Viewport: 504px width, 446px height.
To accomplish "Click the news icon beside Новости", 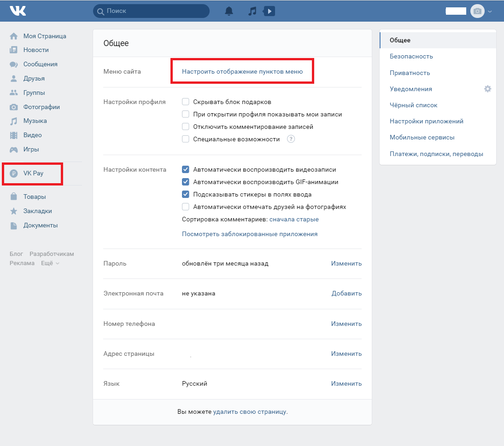I will coord(13,50).
